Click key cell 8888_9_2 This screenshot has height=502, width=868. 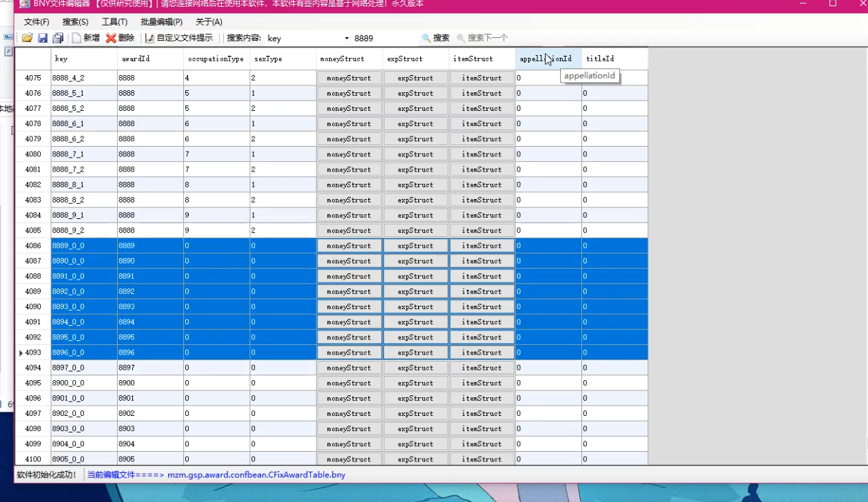click(84, 231)
